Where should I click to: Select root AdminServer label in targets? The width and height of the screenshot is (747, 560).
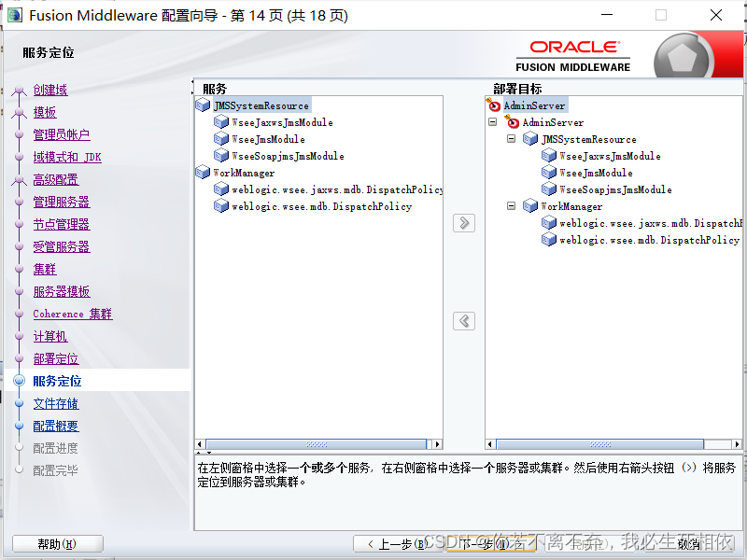pyautogui.click(x=534, y=105)
